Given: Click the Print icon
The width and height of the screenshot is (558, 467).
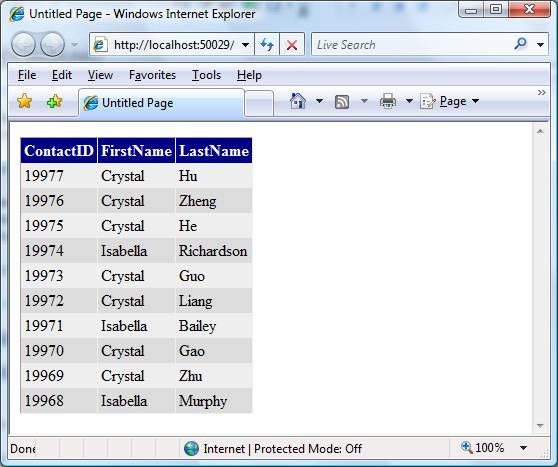Looking at the screenshot, I should pos(388,101).
